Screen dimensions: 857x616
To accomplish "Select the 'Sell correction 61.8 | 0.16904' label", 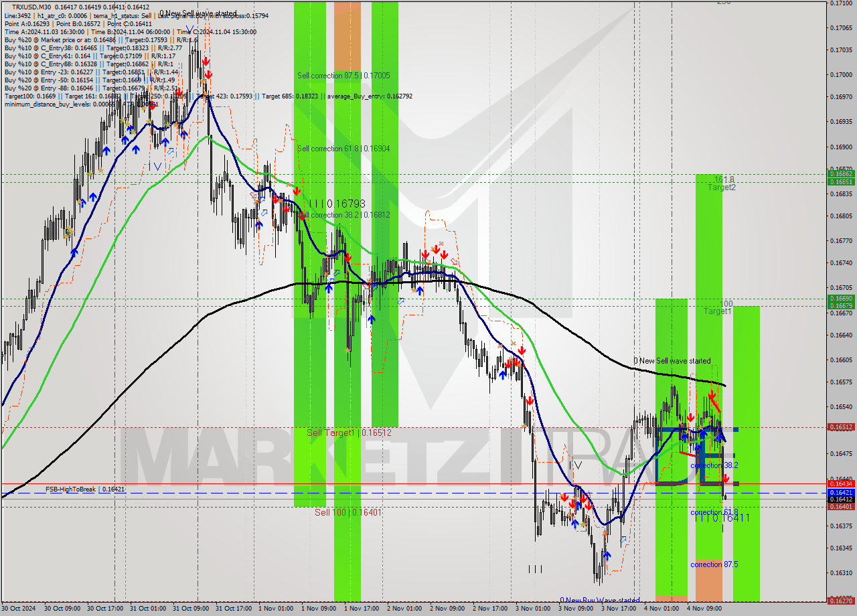I will [x=343, y=149].
